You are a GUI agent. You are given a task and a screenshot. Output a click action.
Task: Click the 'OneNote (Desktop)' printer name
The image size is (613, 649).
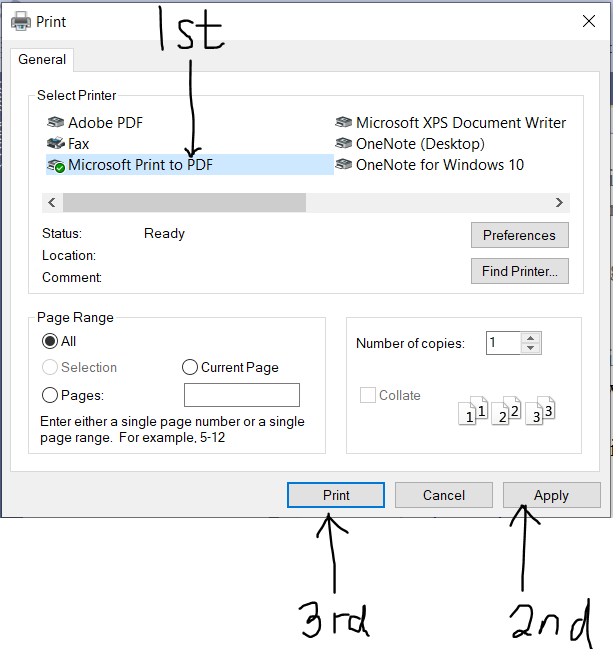tap(421, 144)
